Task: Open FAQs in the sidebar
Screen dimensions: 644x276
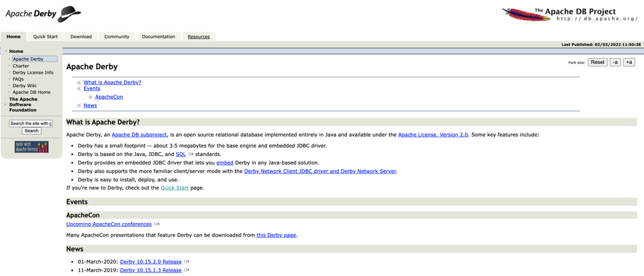Action: point(18,79)
